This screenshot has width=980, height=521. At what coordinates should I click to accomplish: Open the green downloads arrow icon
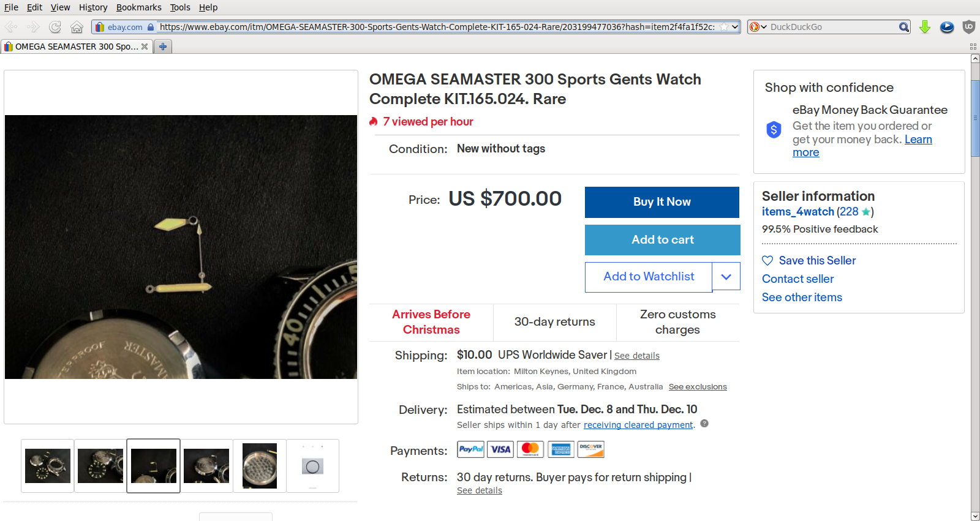tap(925, 27)
